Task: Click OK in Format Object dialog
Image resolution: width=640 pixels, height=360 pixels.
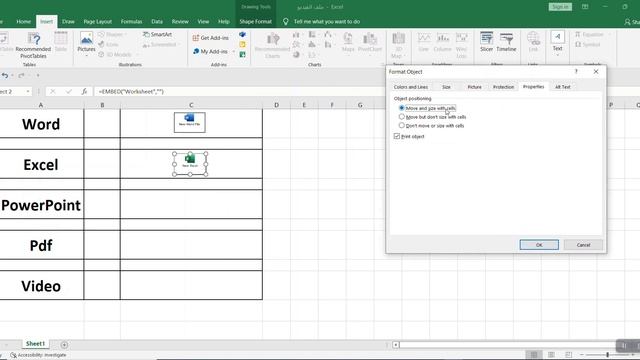Action: (x=539, y=245)
